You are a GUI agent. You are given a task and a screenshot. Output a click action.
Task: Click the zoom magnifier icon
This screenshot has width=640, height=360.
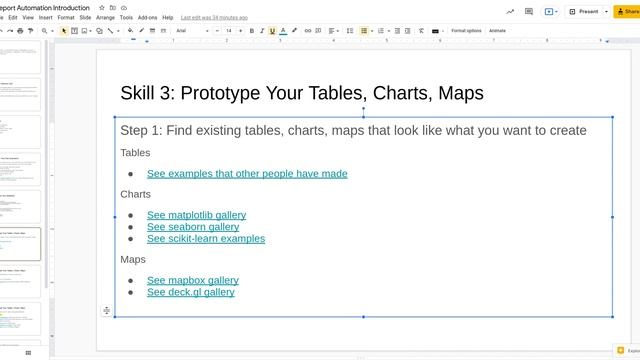pyautogui.click(x=44, y=31)
